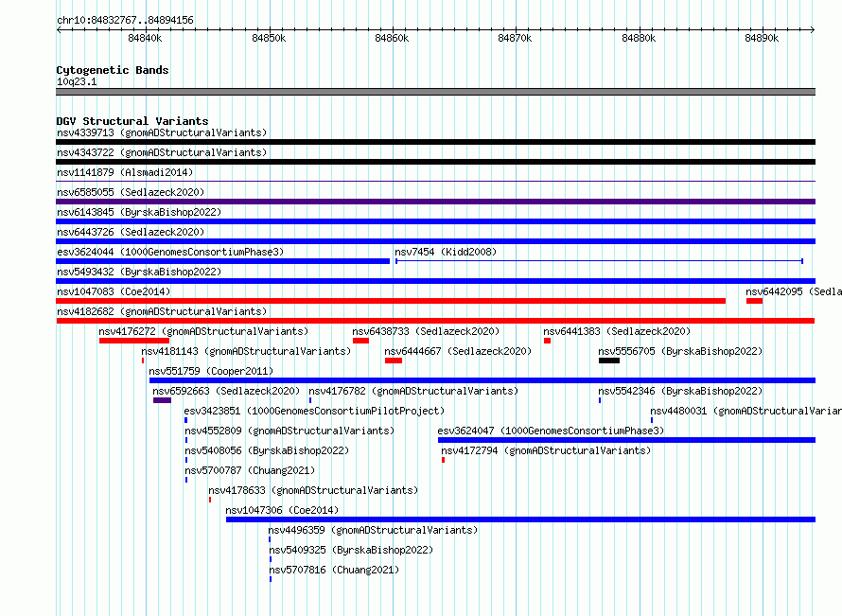This screenshot has width=842, height=616.
Task: Select the esv3624047 1000GenomesConsortiumPhase3 label
Action: 551,431
